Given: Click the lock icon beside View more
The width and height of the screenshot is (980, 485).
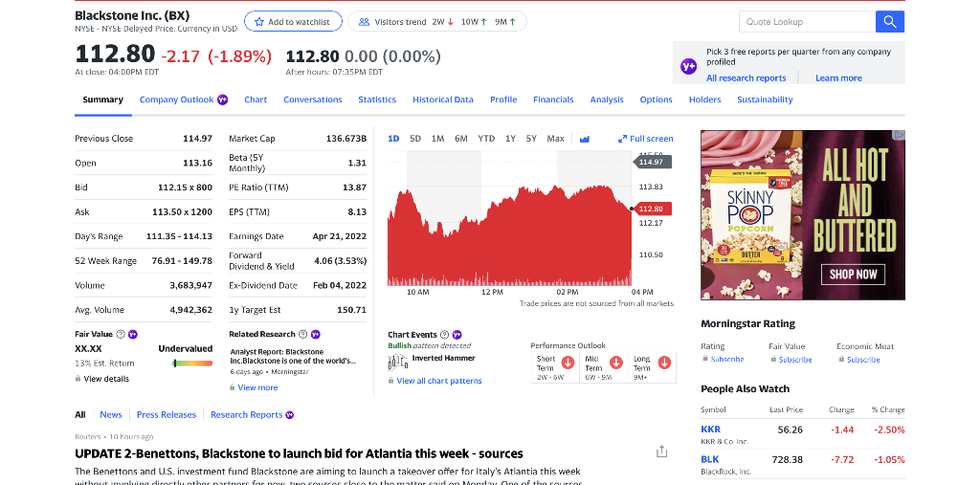Looking at the screenshot, I should point(233,387).
